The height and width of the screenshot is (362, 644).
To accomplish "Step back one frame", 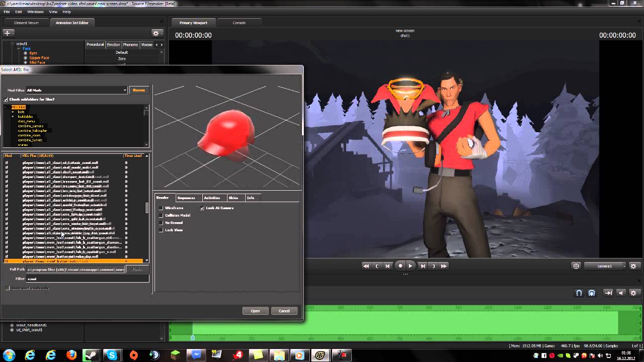I will coord(387,266).
